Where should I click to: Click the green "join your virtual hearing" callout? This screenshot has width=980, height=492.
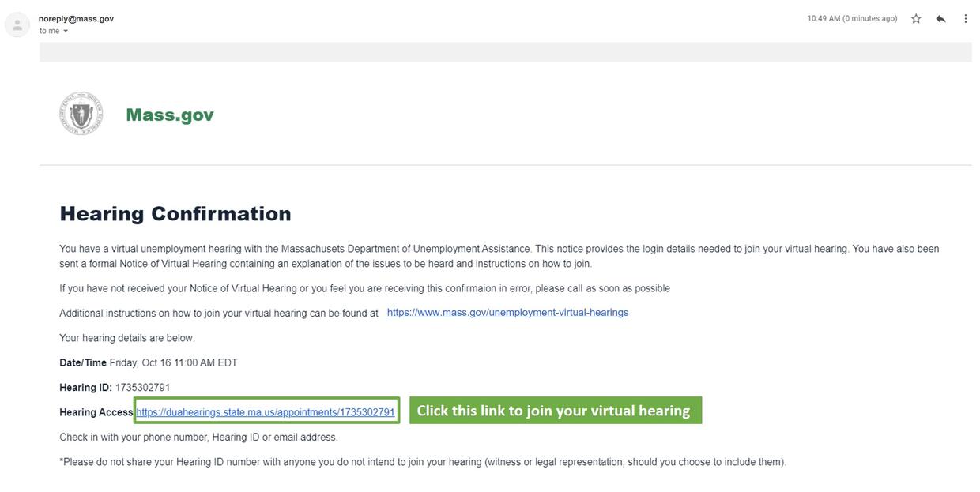[x=555, y=411]
